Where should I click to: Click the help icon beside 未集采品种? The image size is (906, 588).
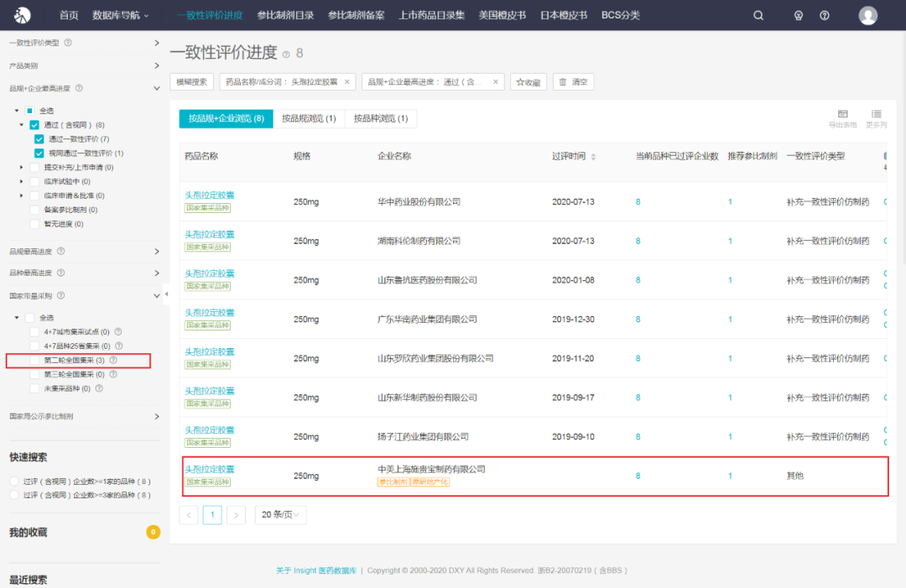[x=99, y=388]
